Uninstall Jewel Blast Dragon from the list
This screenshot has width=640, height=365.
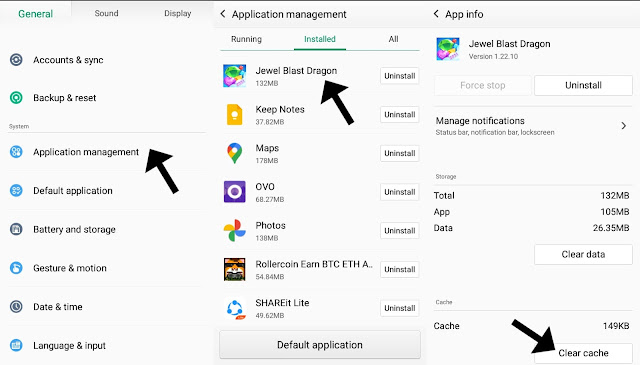pos(400,76)
